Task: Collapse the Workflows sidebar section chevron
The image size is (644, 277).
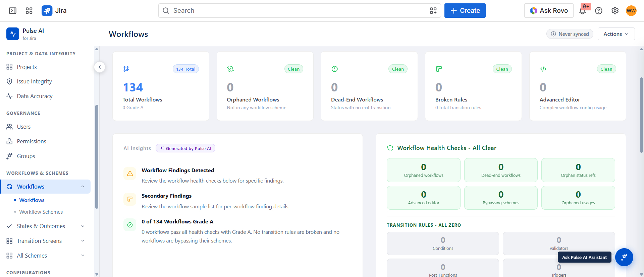Action: (x=83, y=187)
